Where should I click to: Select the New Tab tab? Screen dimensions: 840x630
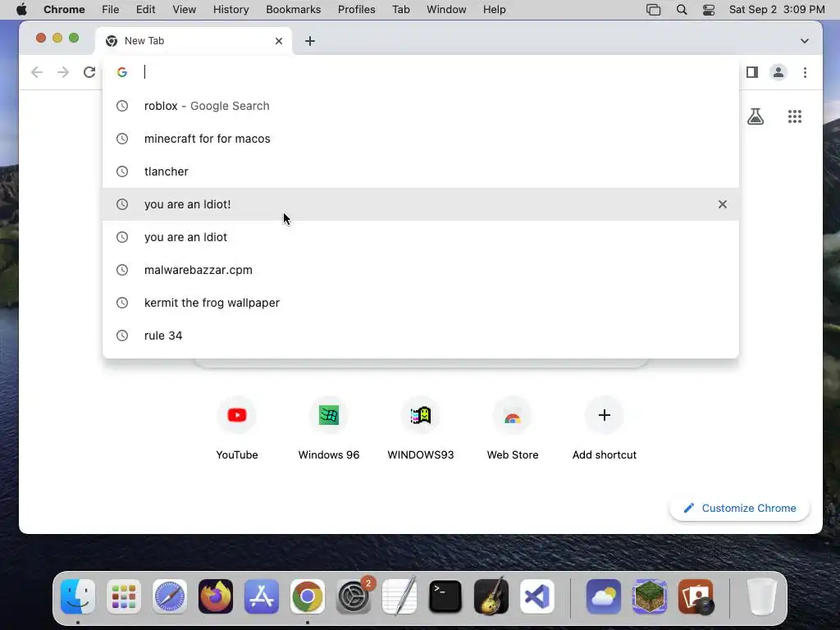point(193,41)
